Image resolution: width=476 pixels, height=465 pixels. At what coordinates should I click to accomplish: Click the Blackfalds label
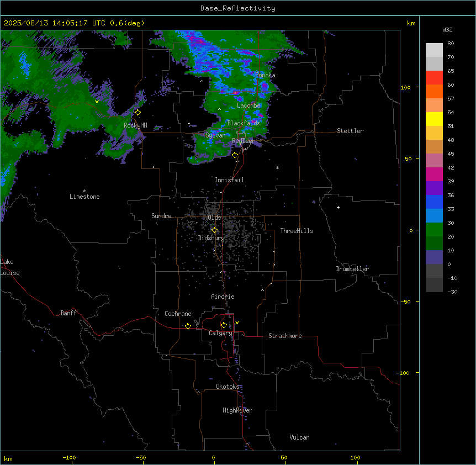pyautogui.click(x=244, y=123)
